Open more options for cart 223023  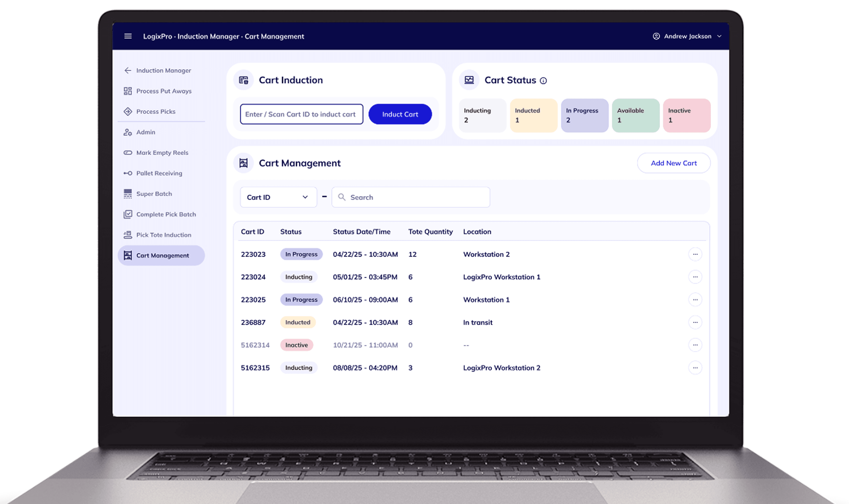[x=695, y=254]
